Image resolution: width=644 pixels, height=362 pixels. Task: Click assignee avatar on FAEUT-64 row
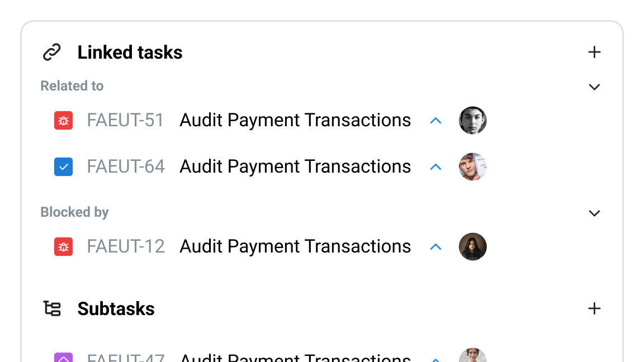pyautogui.click(x=473, y=166)
